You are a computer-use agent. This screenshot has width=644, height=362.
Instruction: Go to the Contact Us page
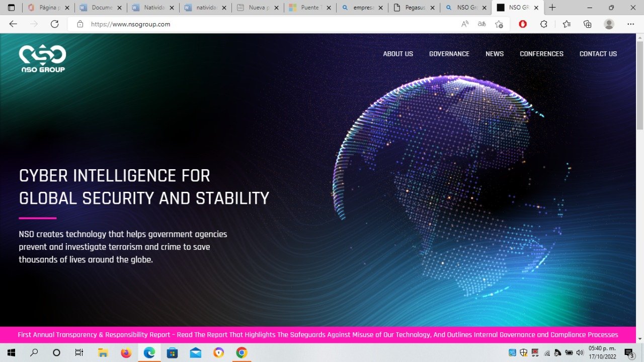click(x=598, y=54)
